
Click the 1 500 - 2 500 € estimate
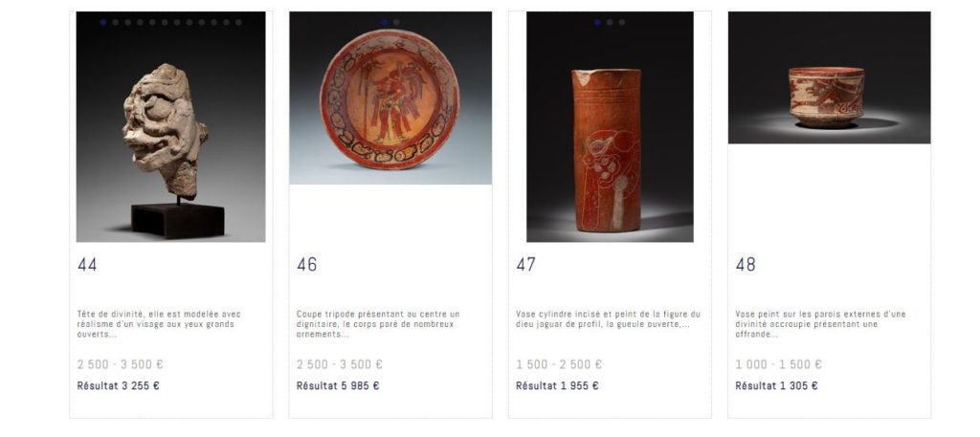[559, 364]
